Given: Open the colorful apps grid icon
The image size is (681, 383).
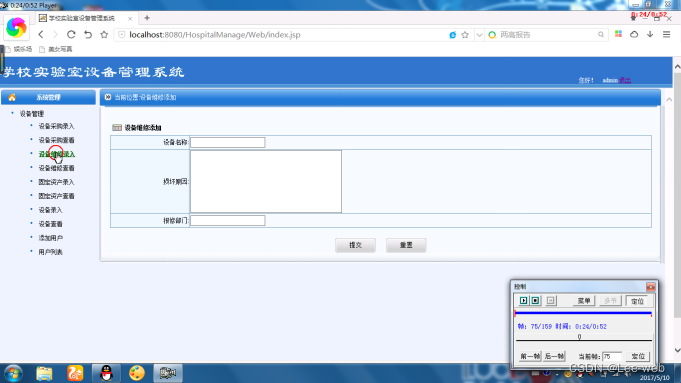Looking at the screenshot, I should tap(618, 34).
